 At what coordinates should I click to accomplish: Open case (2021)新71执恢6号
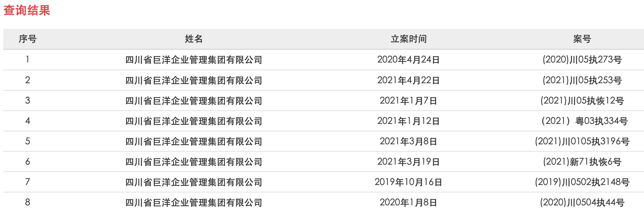[582, 162]
